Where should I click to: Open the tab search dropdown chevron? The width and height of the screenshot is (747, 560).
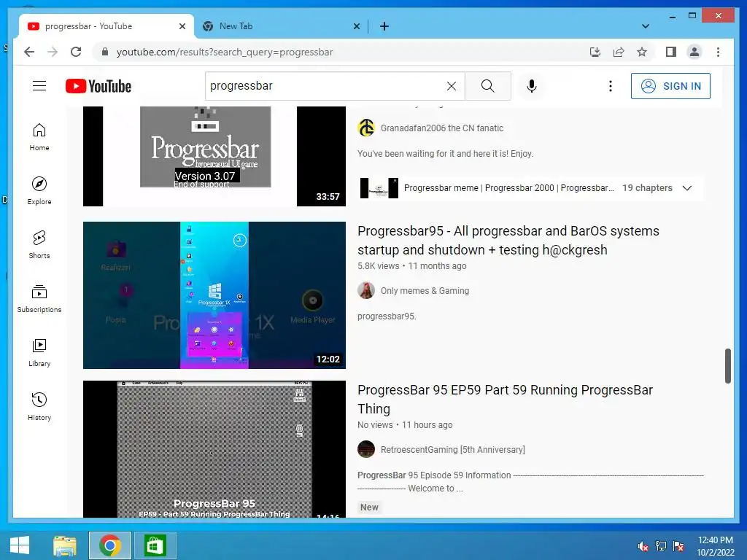[645, 26]
